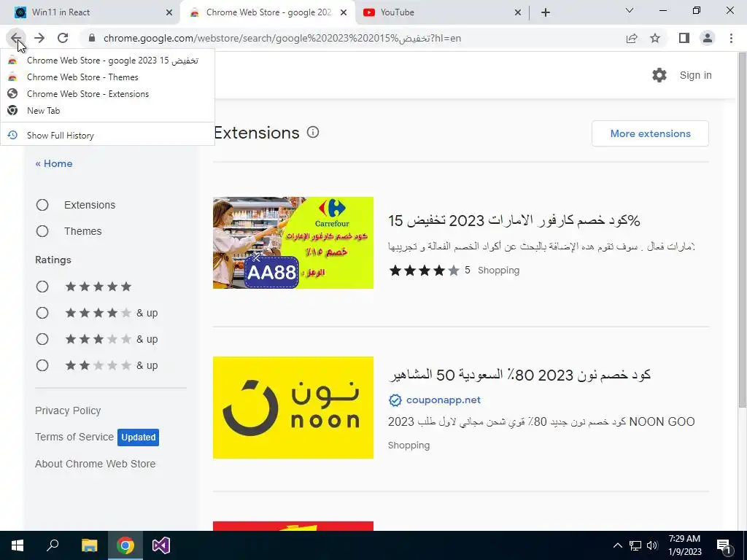Click Sign in link
The width and height of the screenshot is (747, 560).
point(695,75)
